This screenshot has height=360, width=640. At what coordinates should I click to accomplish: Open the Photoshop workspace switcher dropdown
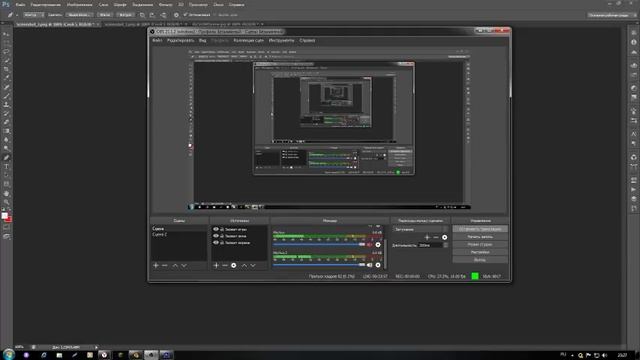pos(611,15)
